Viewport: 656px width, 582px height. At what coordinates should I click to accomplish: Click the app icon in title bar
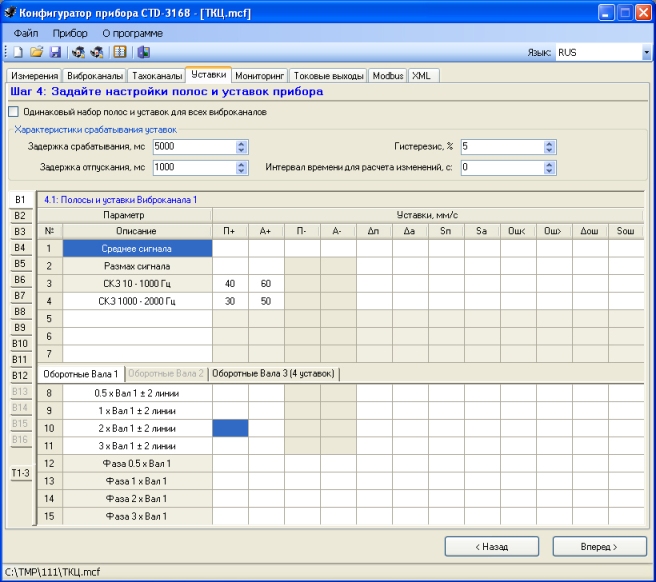[11, 13]
